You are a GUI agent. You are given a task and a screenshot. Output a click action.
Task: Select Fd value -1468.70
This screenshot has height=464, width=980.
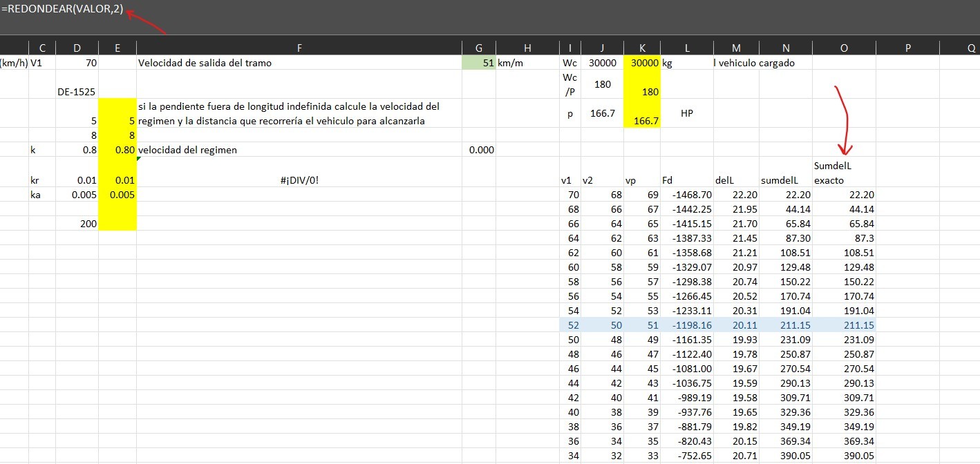pos(687,195)
